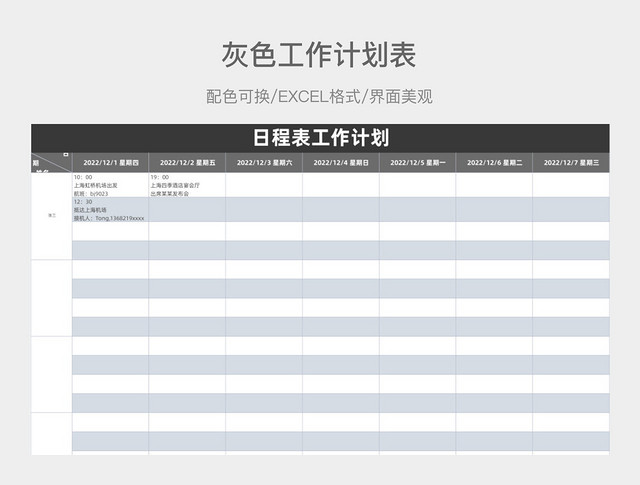Click the 灰色工作计划表 heading
The width and height of the screenshot is (640, 485).
click(x=319, y=55)
